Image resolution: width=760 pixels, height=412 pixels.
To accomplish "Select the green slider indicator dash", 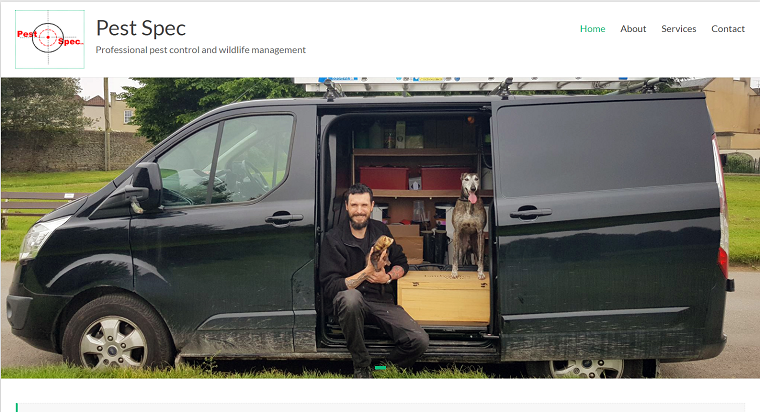I will coord(380,368).
